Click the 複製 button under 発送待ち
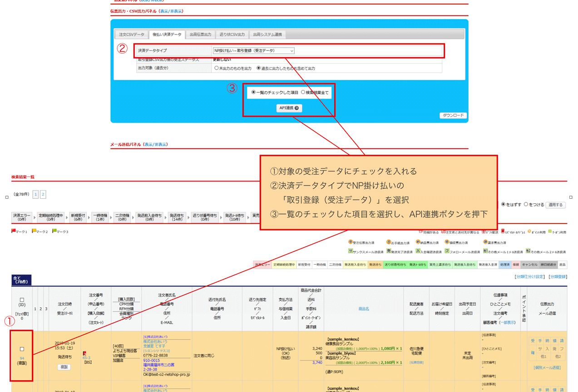Viewport: 578px width, 392px height. (x=64, y=367)
